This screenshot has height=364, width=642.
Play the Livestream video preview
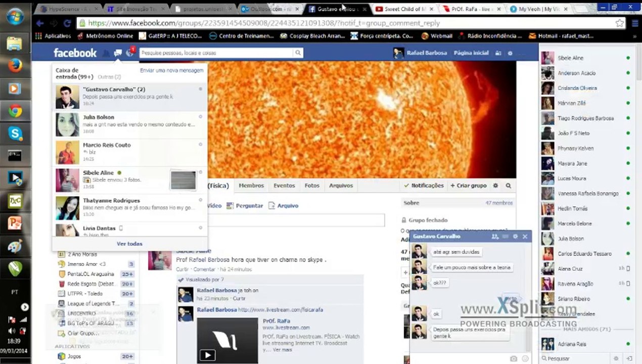coord(207,355)
